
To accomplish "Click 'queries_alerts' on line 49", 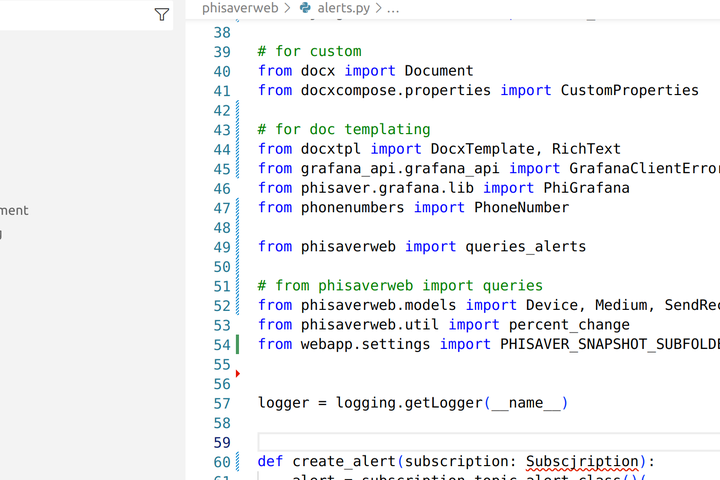I will 526,247.
